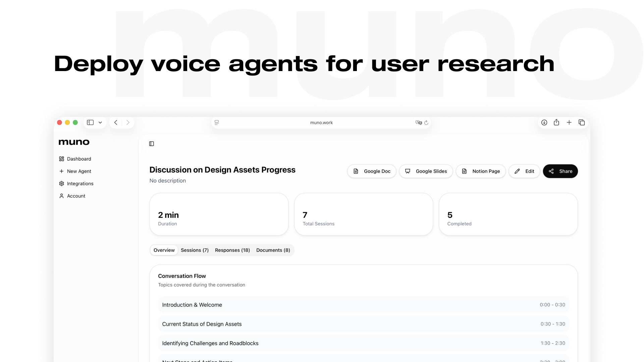The width and height of the screenshot is (644, 362).
Task: Switch to the Responses (18) tab
Action: 232,250
